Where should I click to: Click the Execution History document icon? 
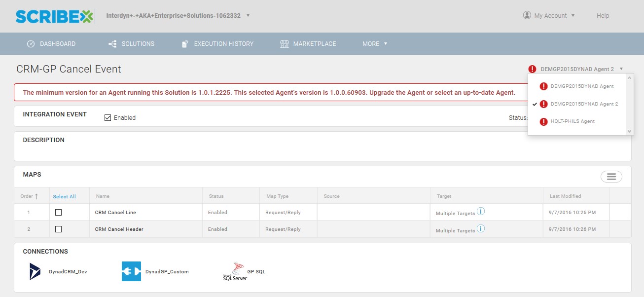[x=185, y=44]
